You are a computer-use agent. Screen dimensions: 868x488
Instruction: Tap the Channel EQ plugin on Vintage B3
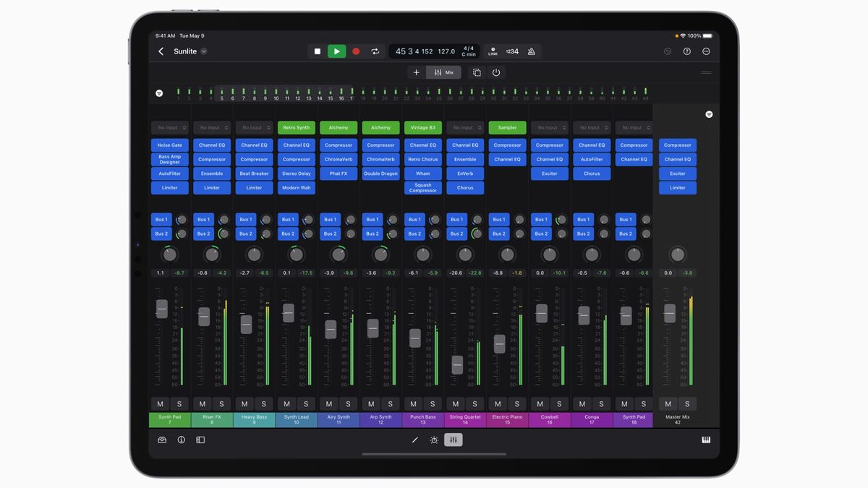[422, 145]
